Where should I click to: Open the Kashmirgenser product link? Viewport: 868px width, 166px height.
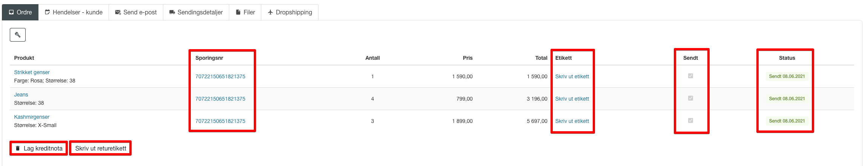tap(32, 117)
